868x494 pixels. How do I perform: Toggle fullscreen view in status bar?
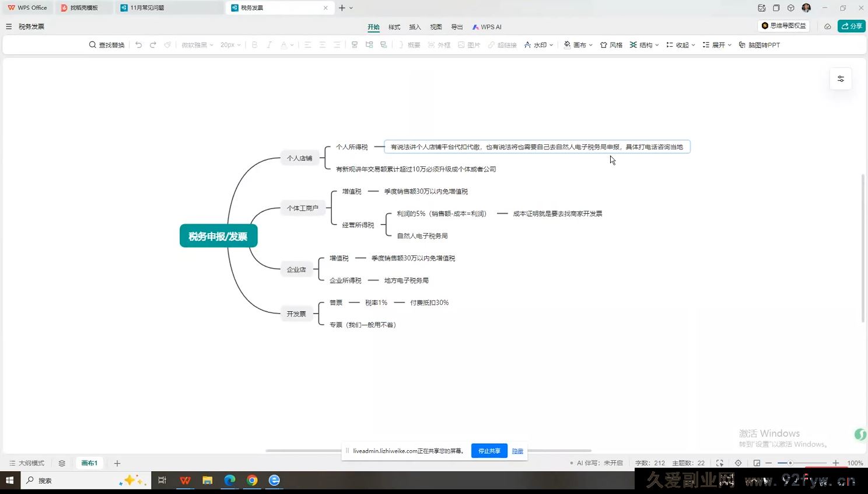[x=720, y=463]
